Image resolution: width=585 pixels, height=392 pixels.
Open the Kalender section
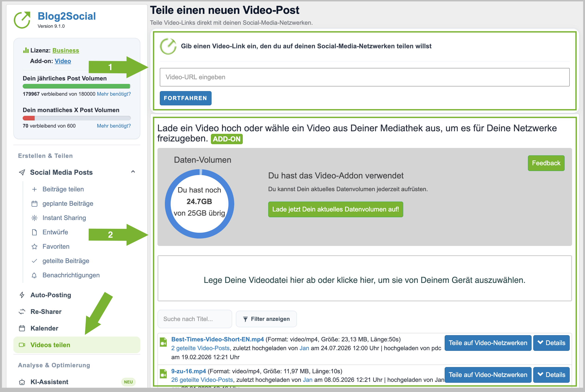44,328
